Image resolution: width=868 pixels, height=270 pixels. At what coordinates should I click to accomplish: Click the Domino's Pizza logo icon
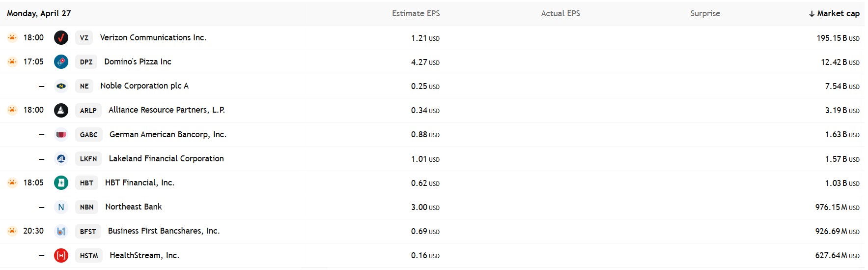(61, 62)
